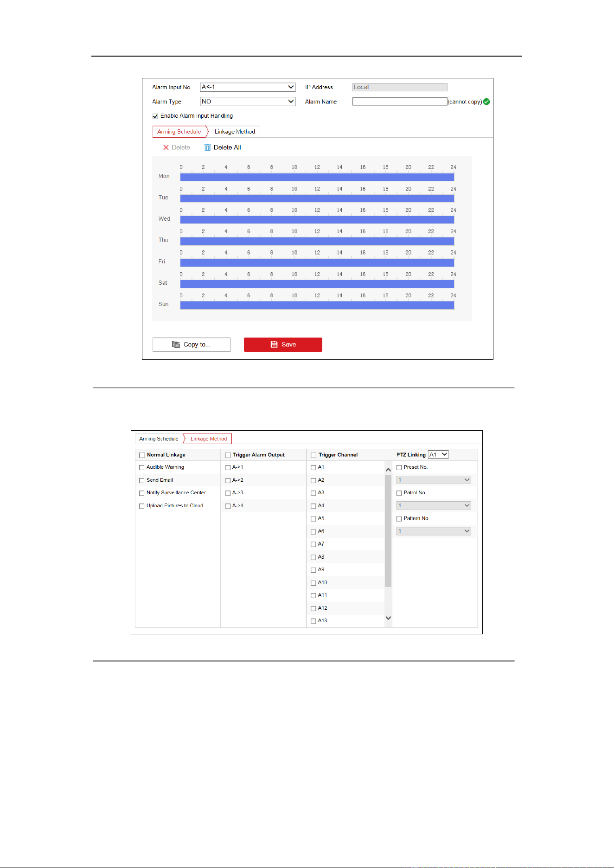This screenshot has height=868, width=614.
Task: Open the Alarm Input No. dropdown
Action: [x=248, y=87]
